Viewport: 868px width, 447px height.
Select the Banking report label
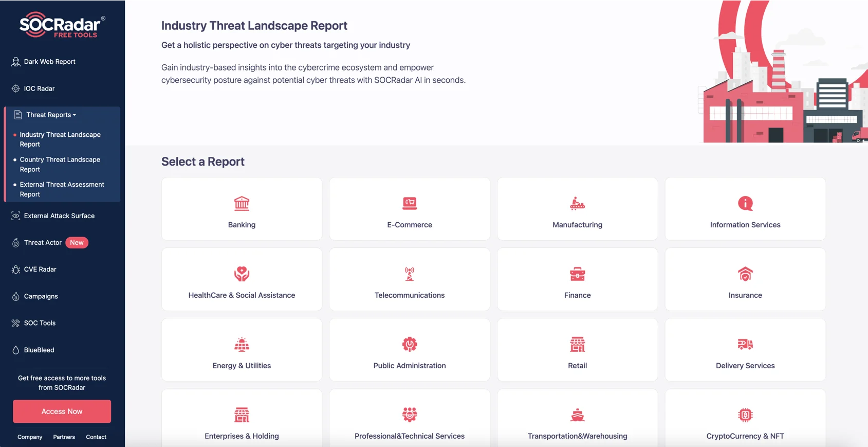[242, 225]
